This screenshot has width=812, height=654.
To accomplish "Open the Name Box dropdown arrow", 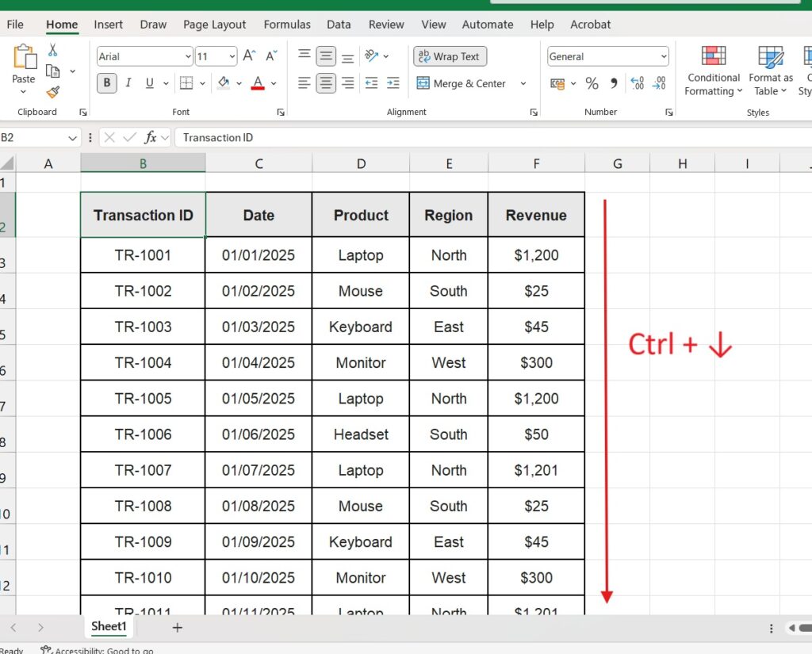I will 73,138.
